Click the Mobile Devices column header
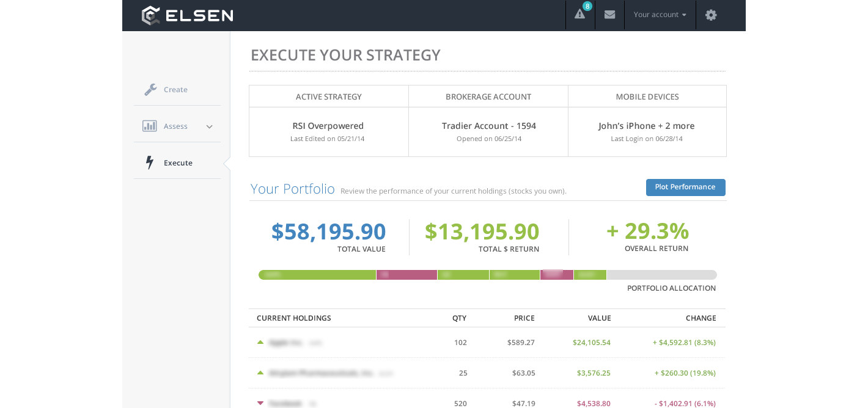Image resolution: width=868 pixels, height=408 pixels. (647, 97)
